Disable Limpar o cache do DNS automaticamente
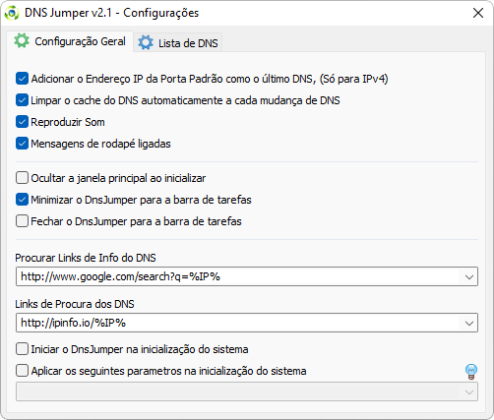The width and height of the screenshot is (494, 420). point(22,100)
